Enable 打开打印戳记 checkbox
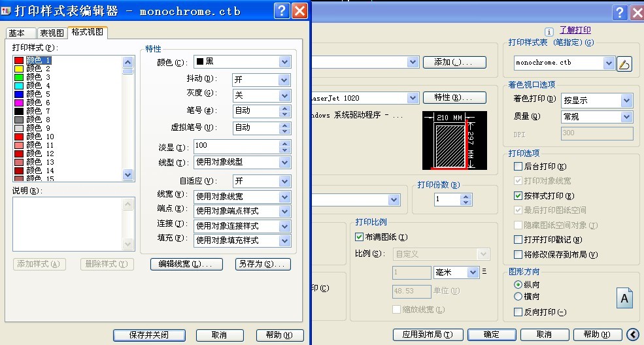Viewport: 644px width, 345px height. 518,240
